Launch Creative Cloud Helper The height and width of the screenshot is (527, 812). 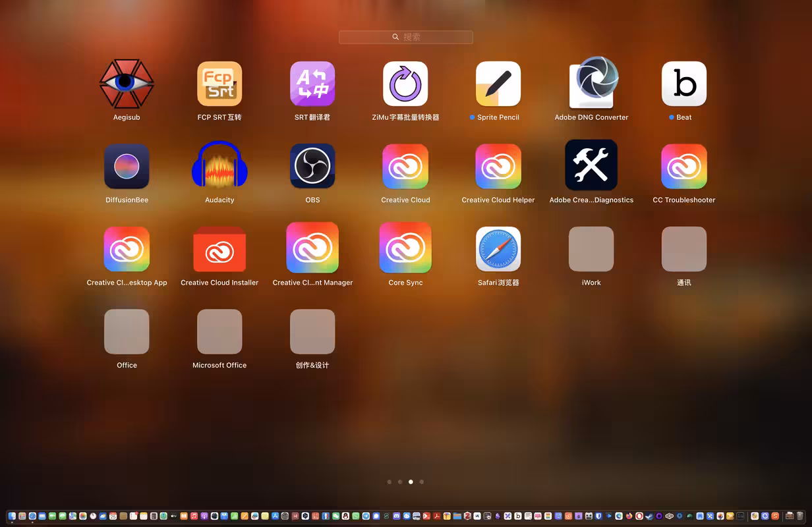pos(498,166)
